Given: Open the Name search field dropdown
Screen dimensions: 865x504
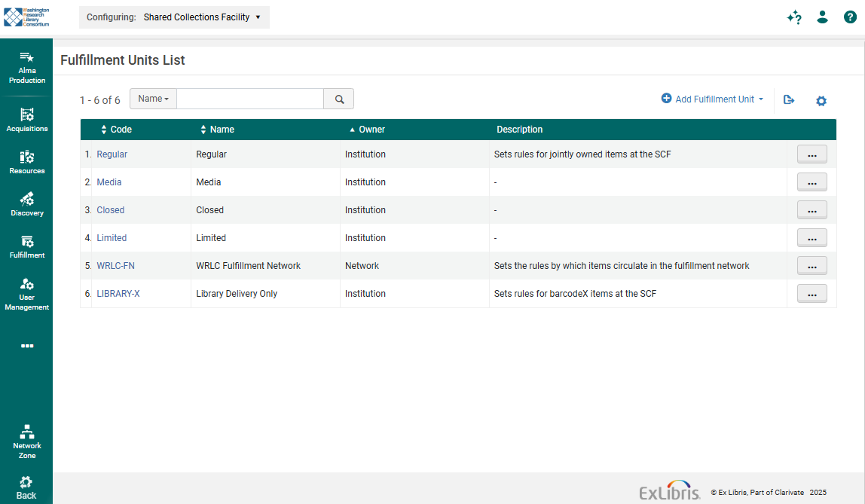Looking at the screenshot, I should pyautogui.click(x=153, y=99).
